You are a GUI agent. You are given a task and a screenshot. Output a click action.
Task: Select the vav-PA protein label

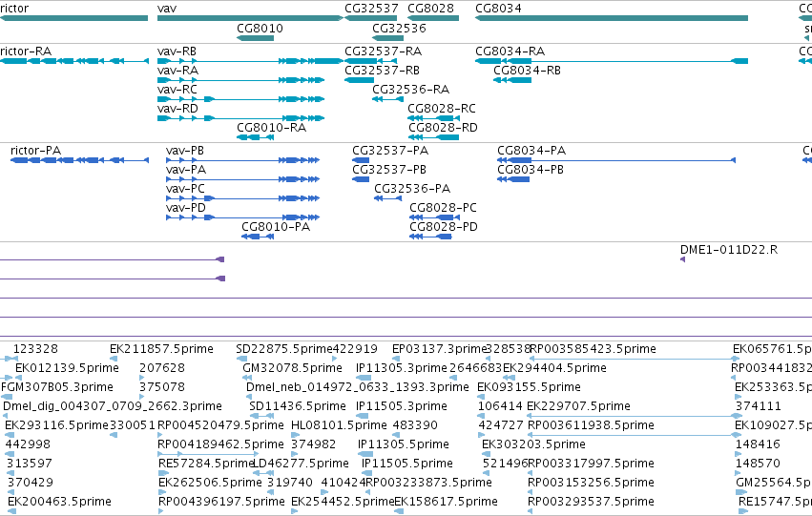[x=186, y=170]
